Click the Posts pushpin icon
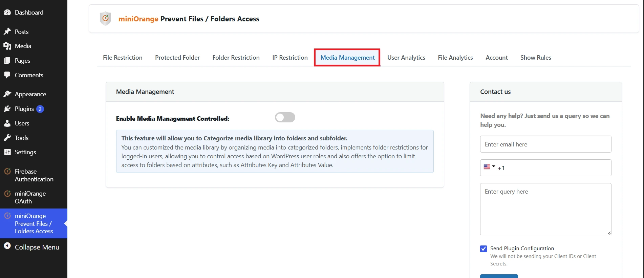Screen dimensions: 644x278 [x=7, y=32]
